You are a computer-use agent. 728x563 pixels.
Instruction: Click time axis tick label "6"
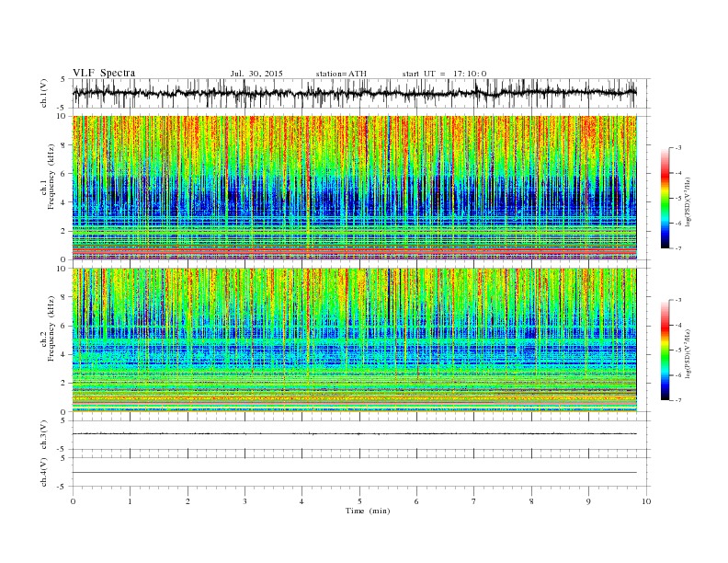tap(416, 501)
